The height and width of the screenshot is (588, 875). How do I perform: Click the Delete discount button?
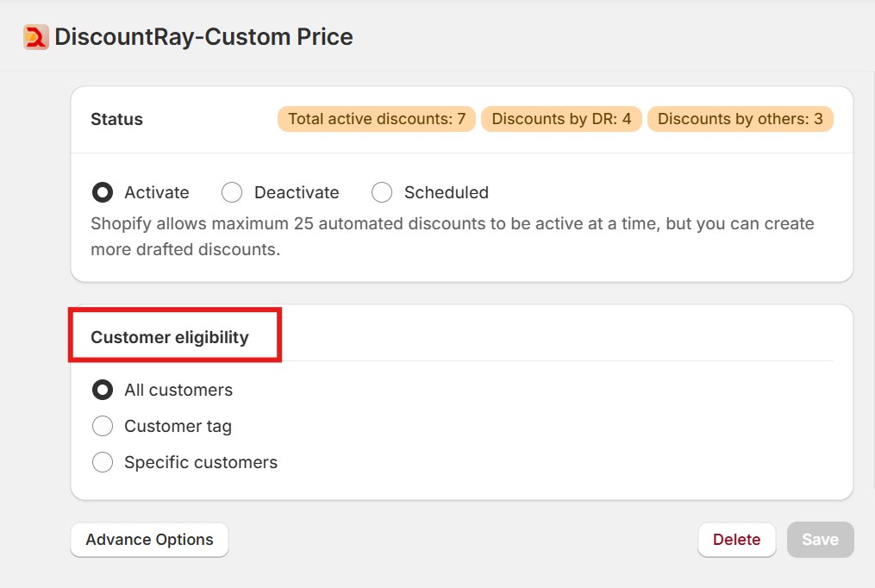736,540
